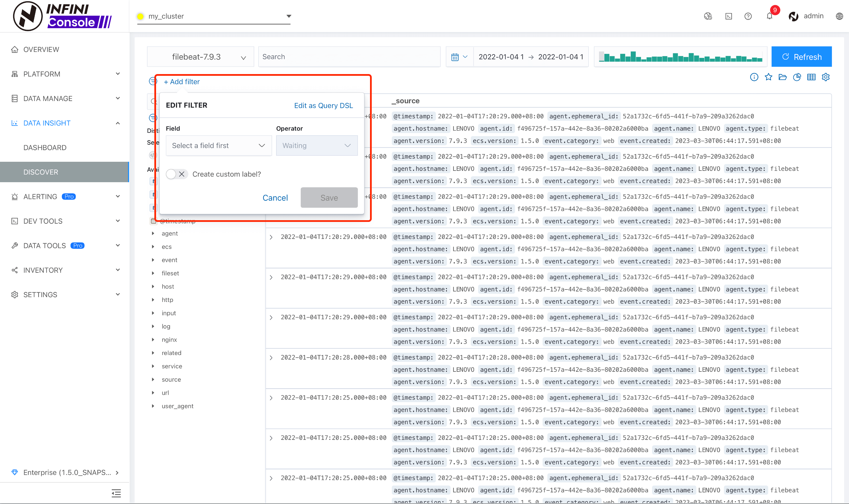Expand the host field group
Viewport: 849px width, 504px height.
tap(153, 286)
